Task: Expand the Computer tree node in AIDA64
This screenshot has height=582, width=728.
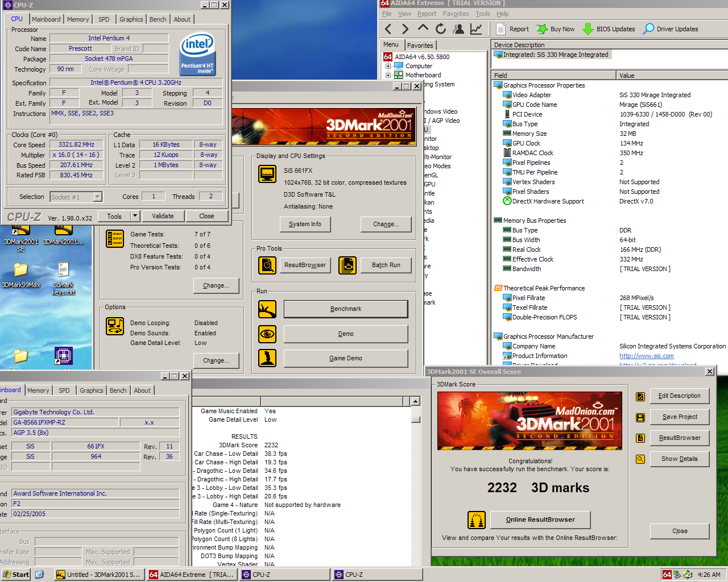Action: coord(388,66)
